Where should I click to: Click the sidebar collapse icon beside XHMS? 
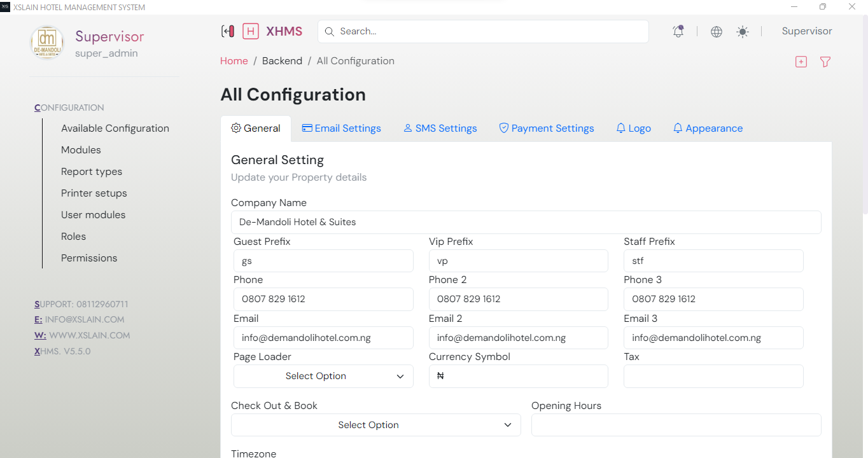[228, 31]
